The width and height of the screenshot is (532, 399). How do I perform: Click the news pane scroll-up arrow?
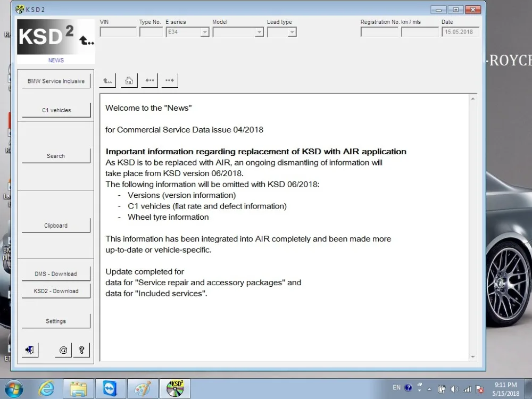pos(472,99)
